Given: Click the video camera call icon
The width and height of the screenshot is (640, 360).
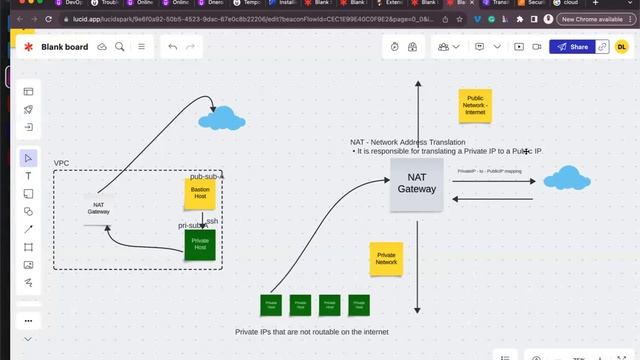Looking at the screenshot, I should (x=537, y=47).
